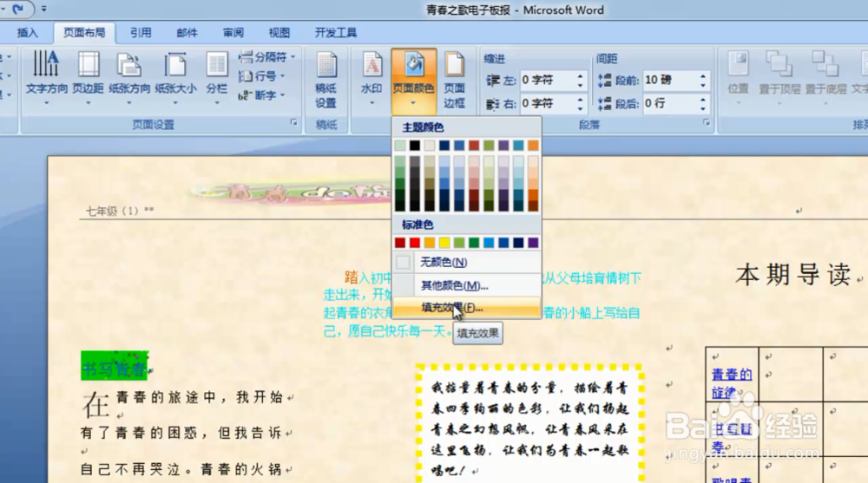The image size is (868, 483).
Task: Pick the black theme color swatch
Action: tap(415, 146)
